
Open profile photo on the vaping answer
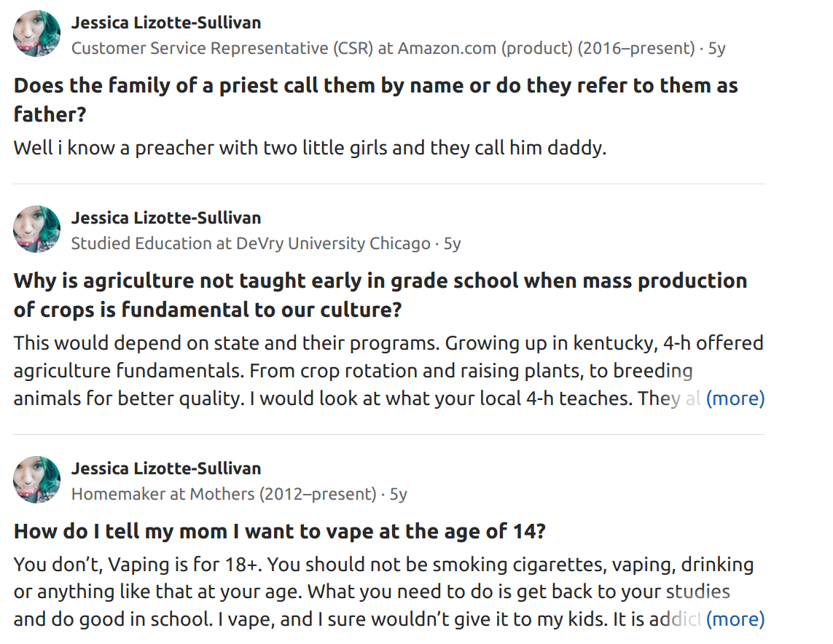coord(36,479)
